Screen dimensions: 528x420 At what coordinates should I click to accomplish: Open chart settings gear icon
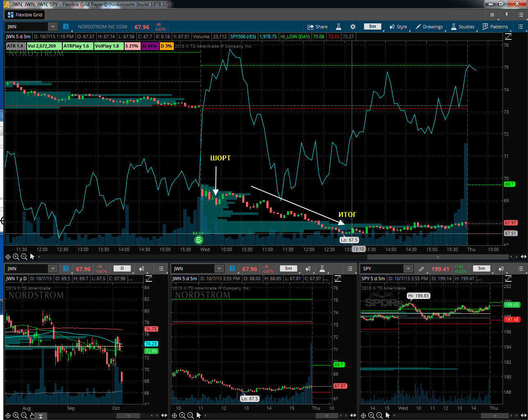[353, 27]
